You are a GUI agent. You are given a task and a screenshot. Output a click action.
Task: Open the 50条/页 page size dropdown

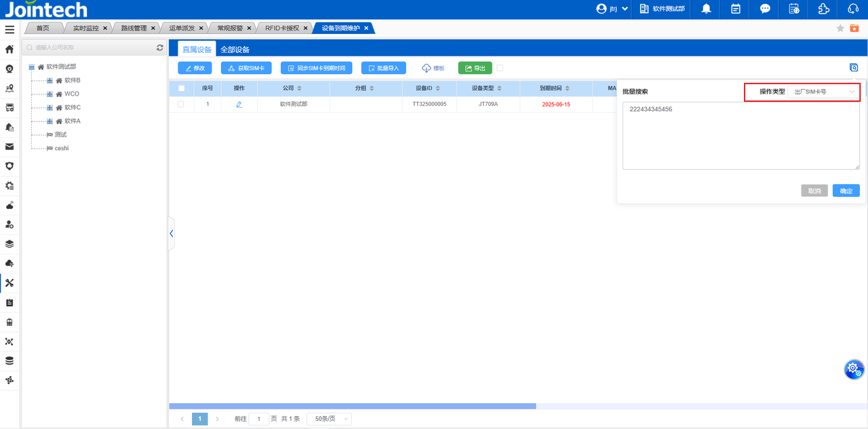pyautogui.click(x=329, y=419)
